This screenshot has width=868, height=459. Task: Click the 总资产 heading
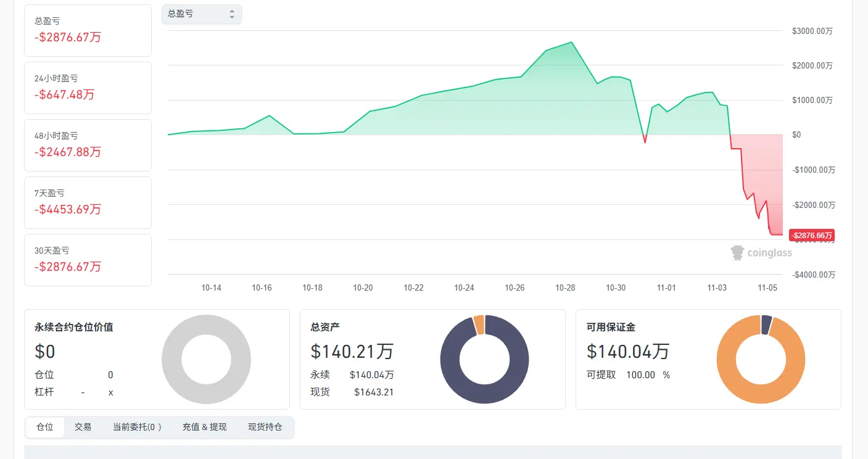point(325,327)
